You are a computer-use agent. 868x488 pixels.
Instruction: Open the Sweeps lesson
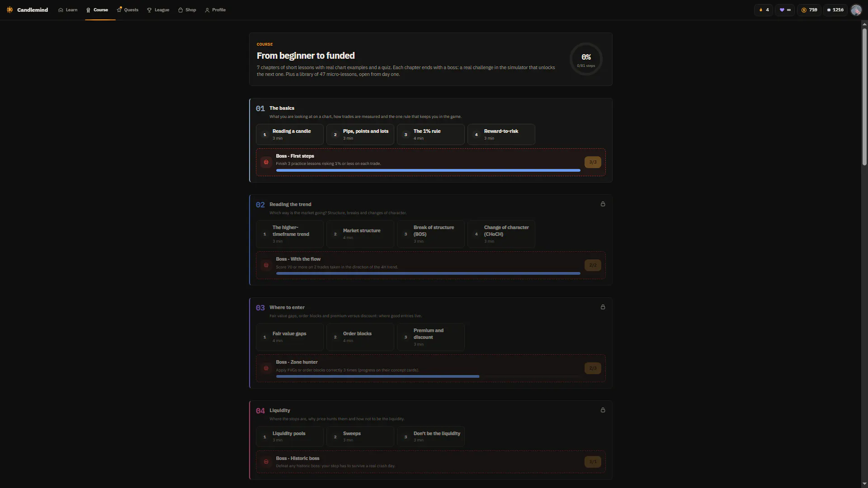tap(360, 437)
